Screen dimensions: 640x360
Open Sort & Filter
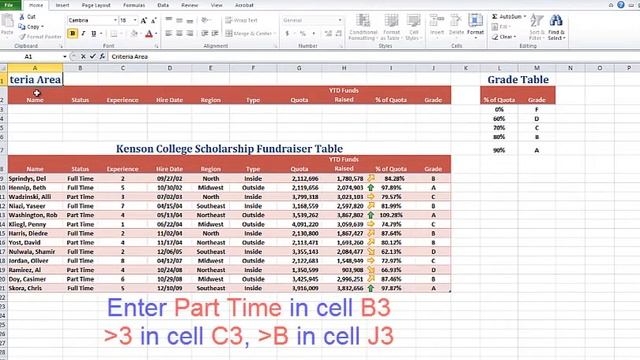click(536, 27)
